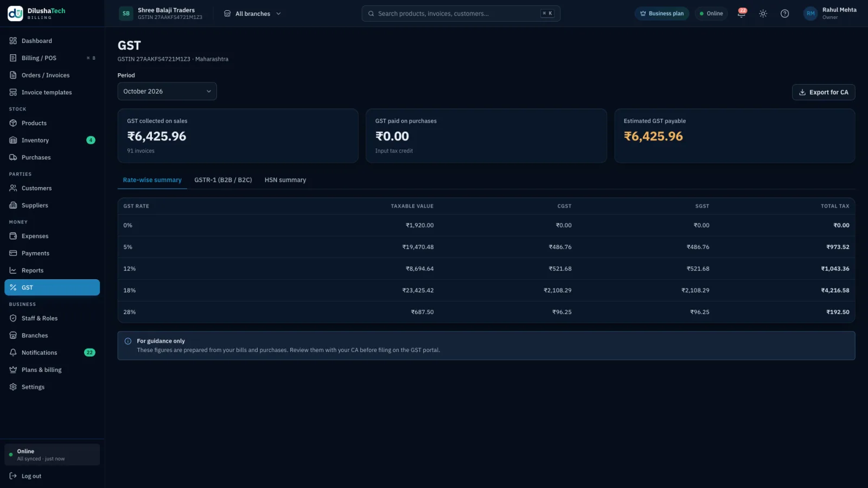
Task: Expand the All branches selector
Action: click(x=253, y=14)
